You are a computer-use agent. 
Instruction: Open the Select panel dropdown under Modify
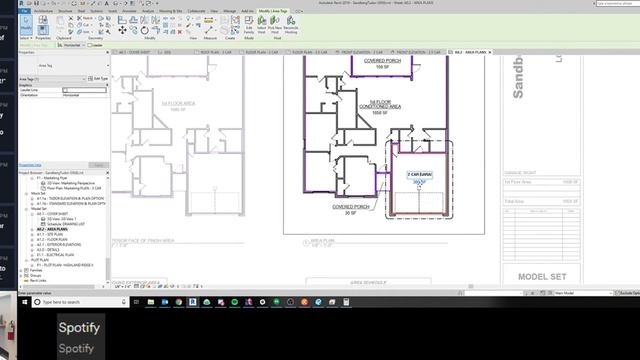tap(26, 38)
